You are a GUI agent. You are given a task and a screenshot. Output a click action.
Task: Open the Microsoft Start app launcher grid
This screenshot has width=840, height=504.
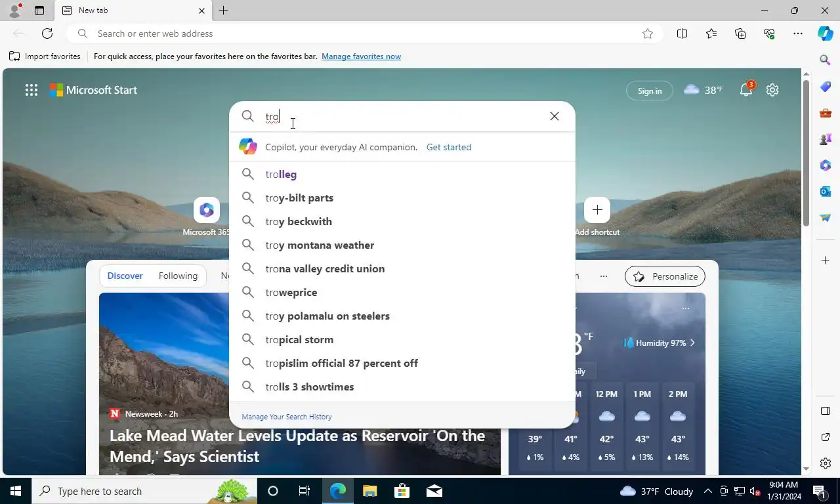pyautogui.click(x=31, y=91)
